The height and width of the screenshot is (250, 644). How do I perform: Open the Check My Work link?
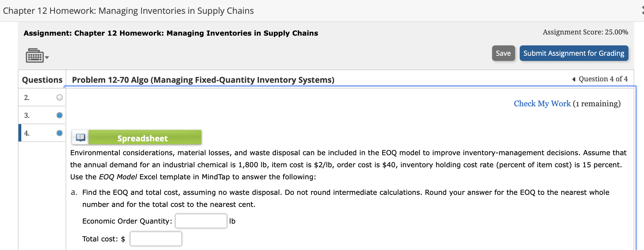(x=542, y=103)
